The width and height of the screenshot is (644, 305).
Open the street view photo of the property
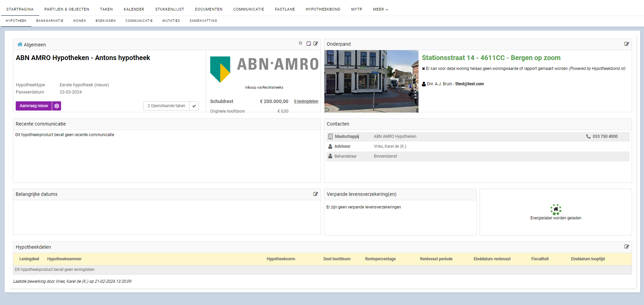pyautogui.click(x=371, y=81)
